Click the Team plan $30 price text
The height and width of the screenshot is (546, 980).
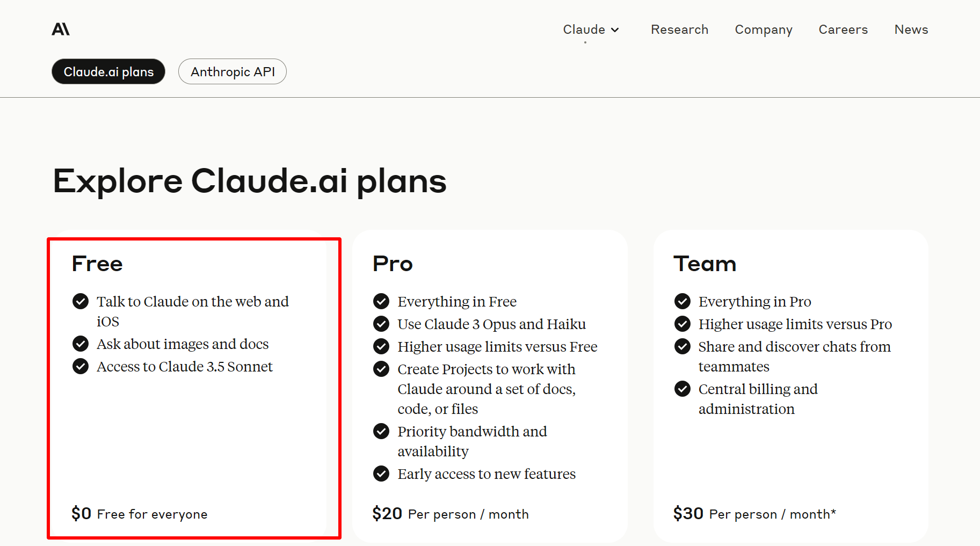pos(688,513)
